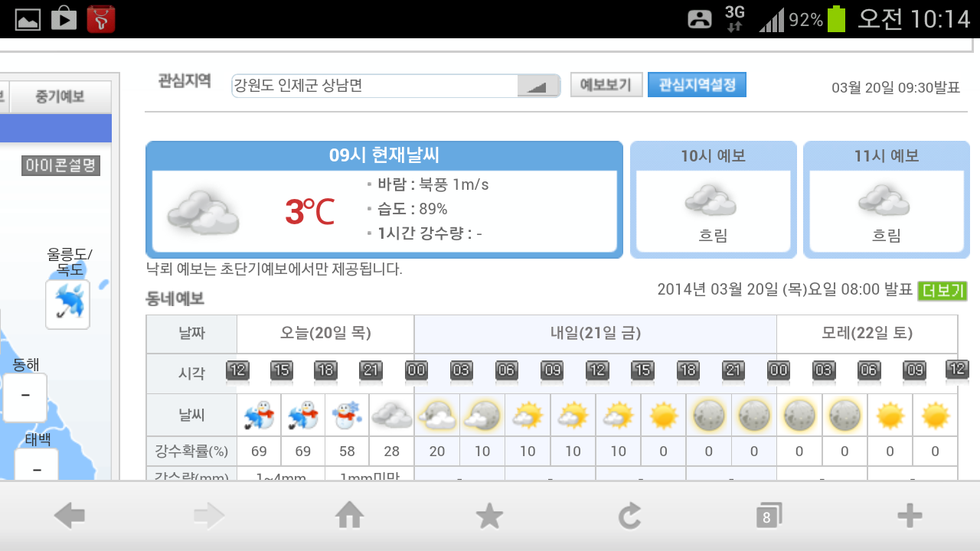
Task: Tap the browser home icon
Action: 349,517
